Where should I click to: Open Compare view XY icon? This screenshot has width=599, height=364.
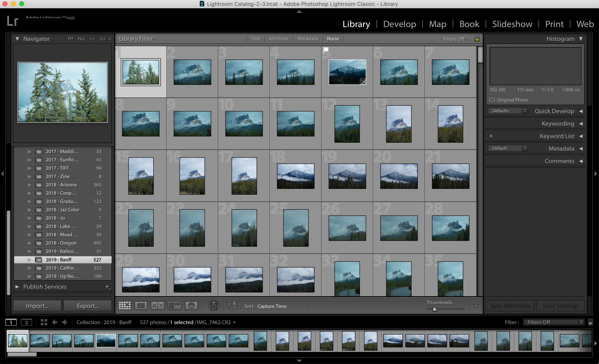tap(157, 306)
